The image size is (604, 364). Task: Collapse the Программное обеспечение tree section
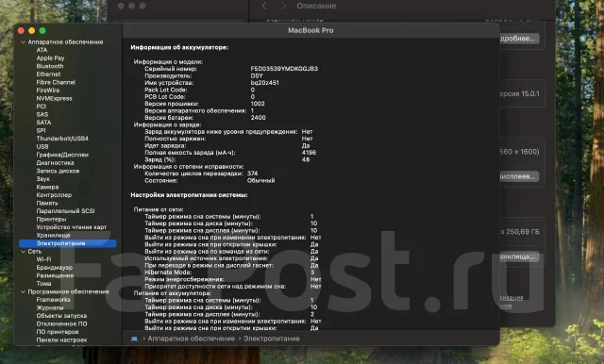point(23,291)
